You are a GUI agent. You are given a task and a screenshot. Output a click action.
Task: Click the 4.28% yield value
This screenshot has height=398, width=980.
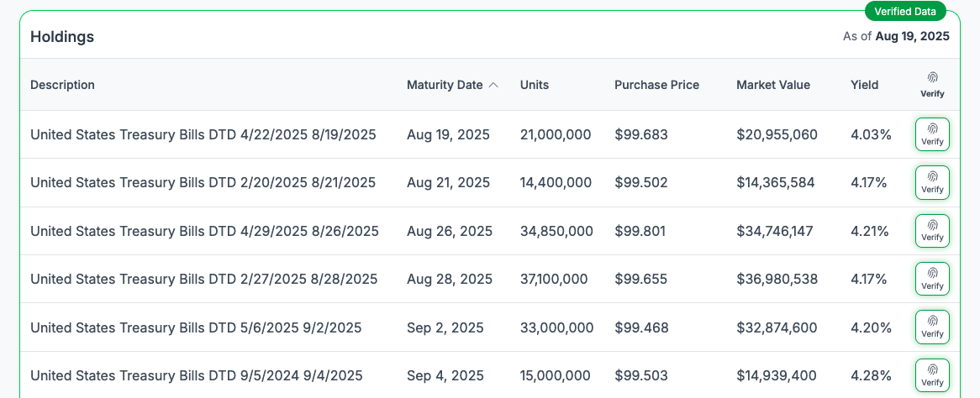coord(869,375)
